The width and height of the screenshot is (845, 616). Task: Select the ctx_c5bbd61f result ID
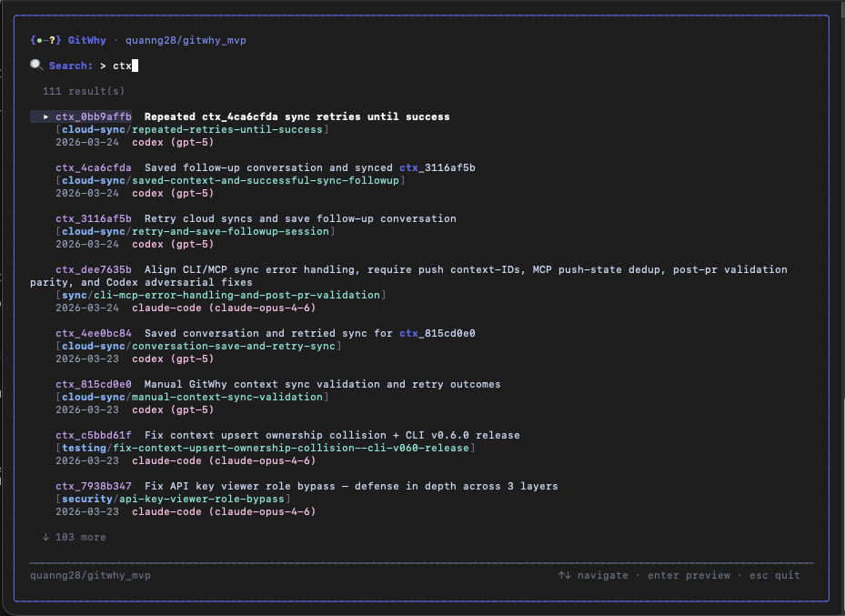click(x=93, y=435)
